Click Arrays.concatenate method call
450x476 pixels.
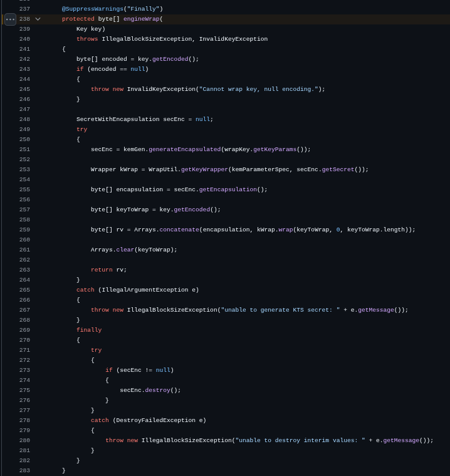coord(167,230)
